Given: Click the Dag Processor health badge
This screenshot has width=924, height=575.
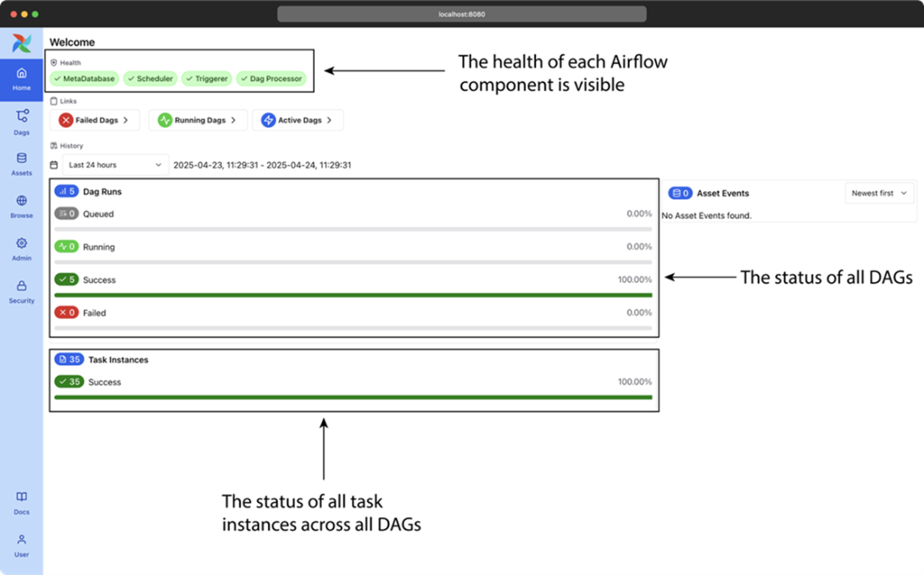Looking at the screenshot, I should [270, 79].
